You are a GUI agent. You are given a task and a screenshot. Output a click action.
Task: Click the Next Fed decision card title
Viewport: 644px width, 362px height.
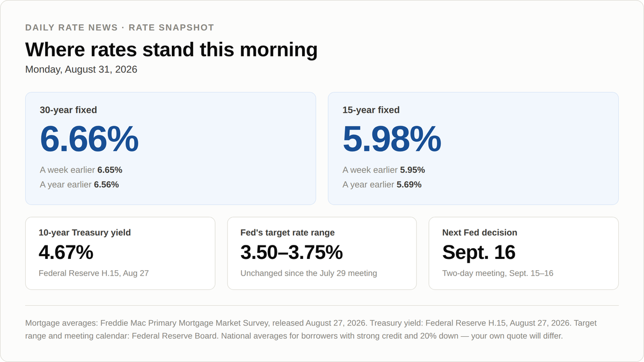[480, 233]
